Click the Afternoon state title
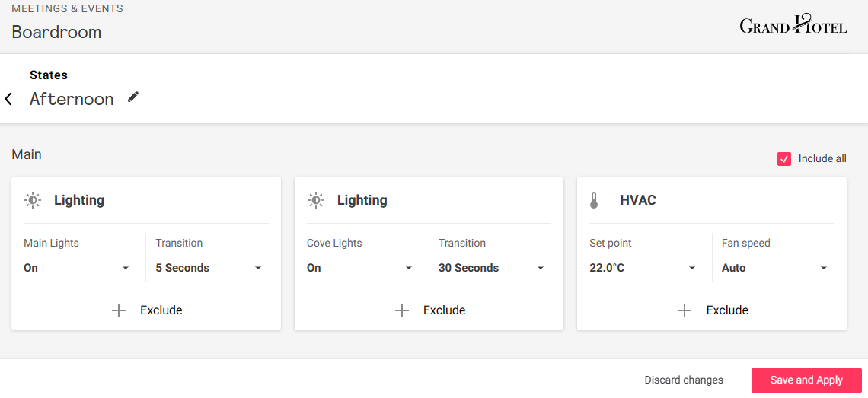This screenshot has width=868, height=398. point(72,99)
